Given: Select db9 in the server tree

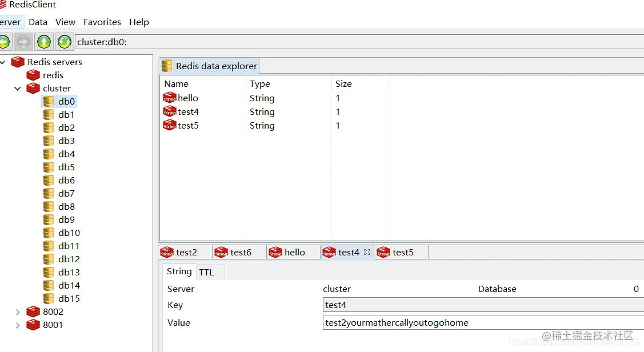Looking at the screenshot, I should click(66, 220).
